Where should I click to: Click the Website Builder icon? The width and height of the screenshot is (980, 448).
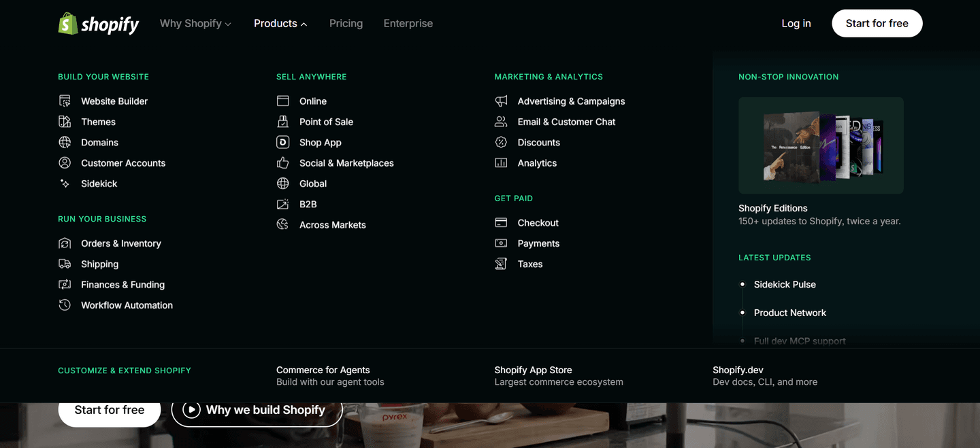pyautogui.click(x=65, y=101)
